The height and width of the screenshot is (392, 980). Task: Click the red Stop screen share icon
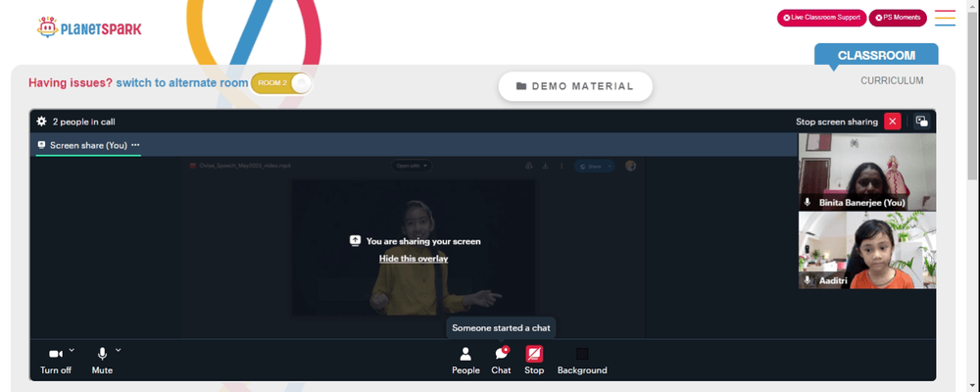534,354
